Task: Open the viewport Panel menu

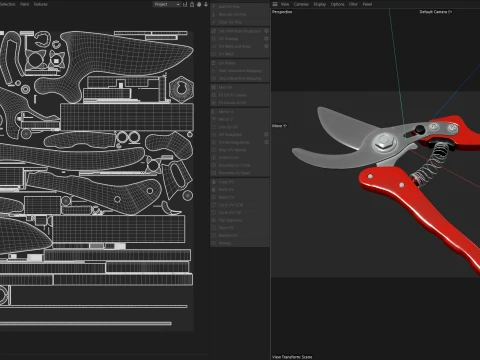Action: [x=367, y=4]
